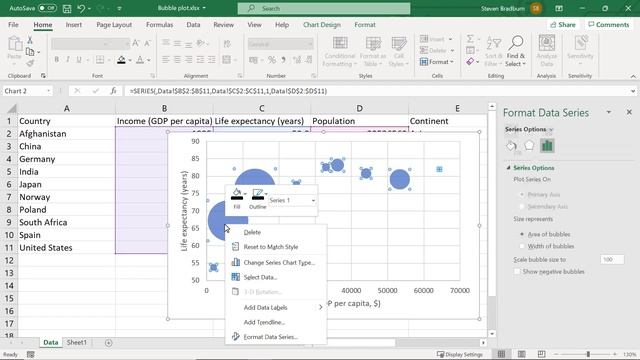Image resolution: width=640 pixels, height=360 pixels.
Task: Click cell A9 South Africa
Action: coord(67,222)
